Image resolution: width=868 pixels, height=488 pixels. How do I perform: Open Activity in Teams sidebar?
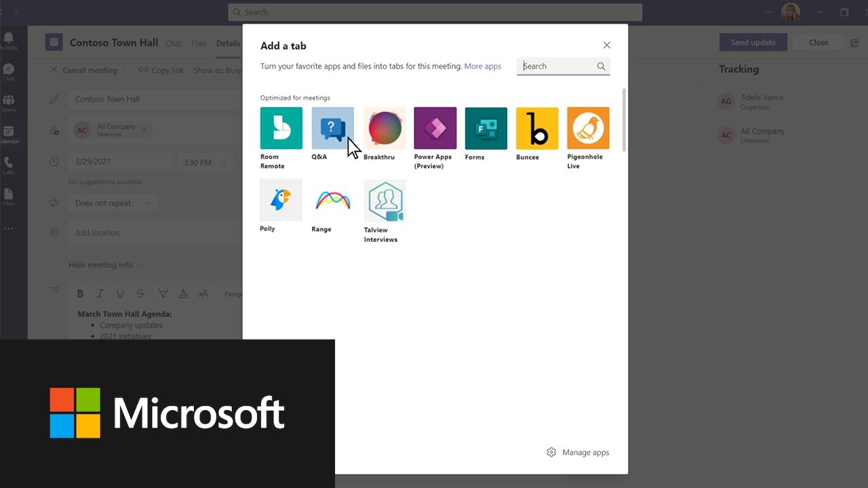pos(9,41)
